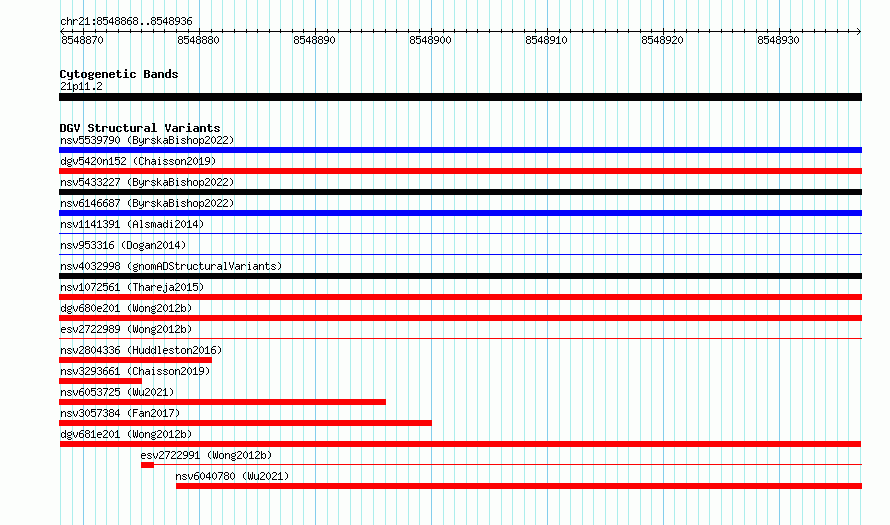This screenshot has width=890, height=525.
Task: Click the red bar for nsv1072561
Action: pyautogui.click(x=460, y=297)
